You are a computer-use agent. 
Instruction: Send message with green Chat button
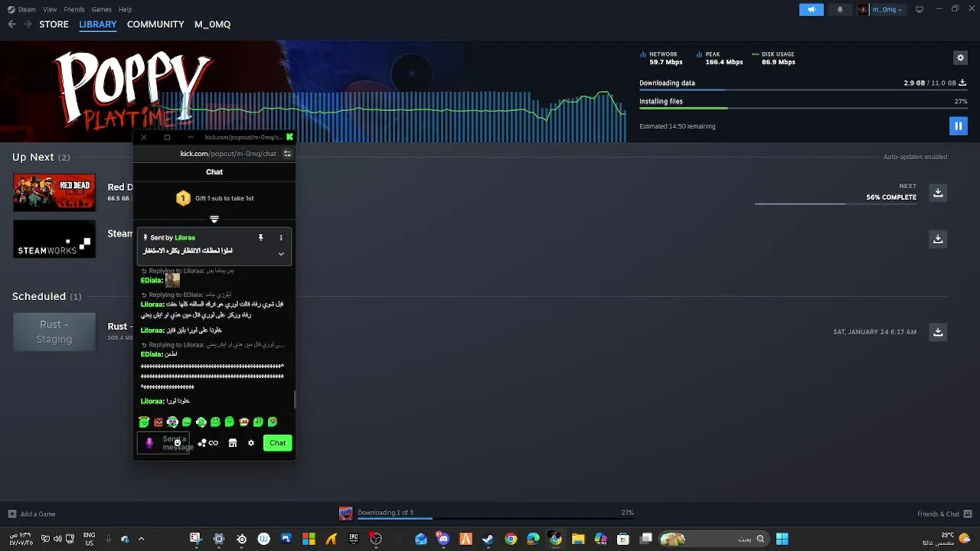pyautogui.click(x=277, y=443)
